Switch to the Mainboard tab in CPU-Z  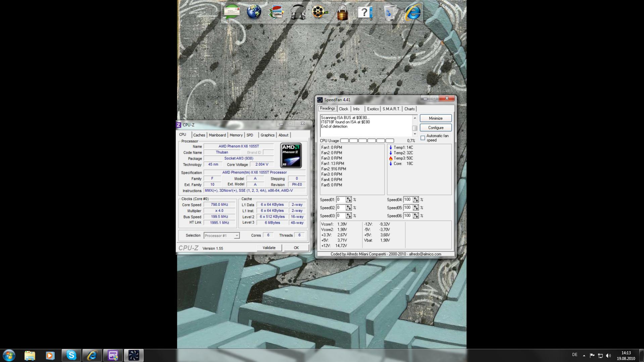[x=217, y=135]
